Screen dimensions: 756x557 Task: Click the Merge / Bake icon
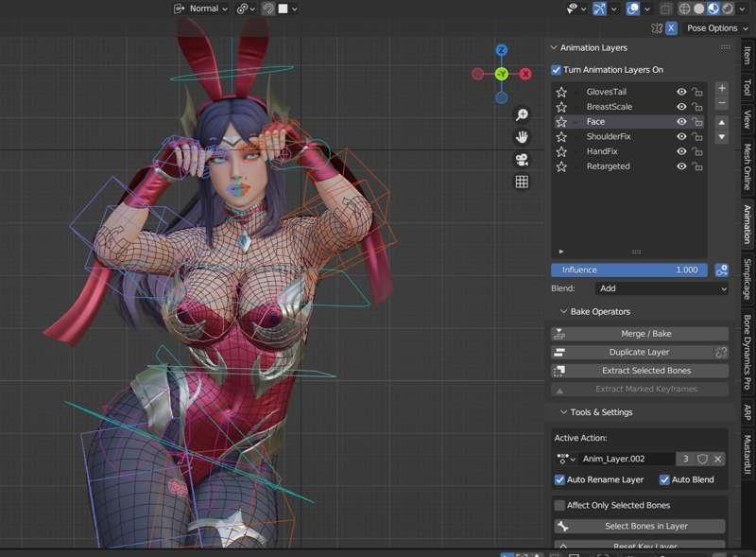pos(559,334)
